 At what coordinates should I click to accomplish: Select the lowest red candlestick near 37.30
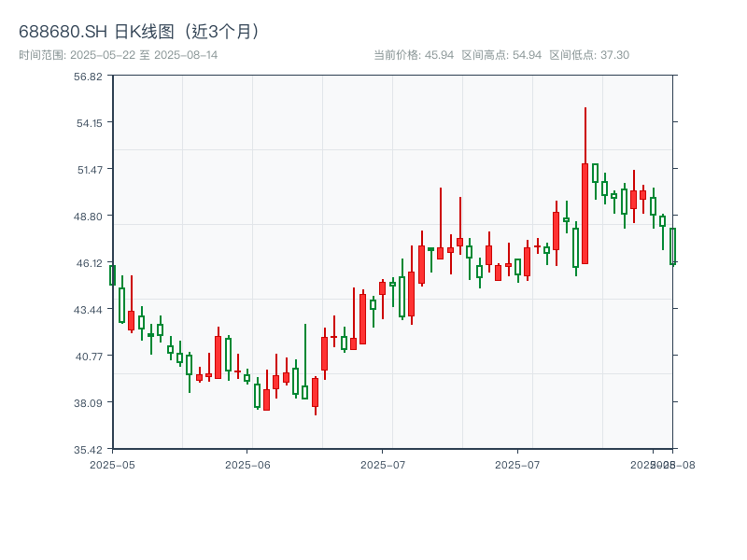click(316, 392)
